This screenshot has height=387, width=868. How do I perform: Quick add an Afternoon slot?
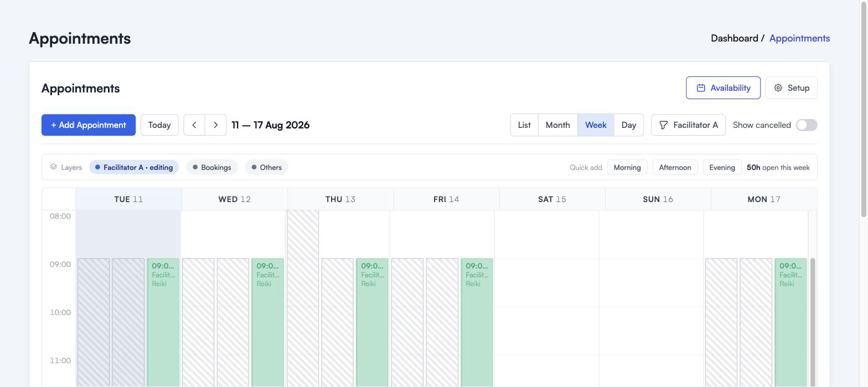coord(675,167)
